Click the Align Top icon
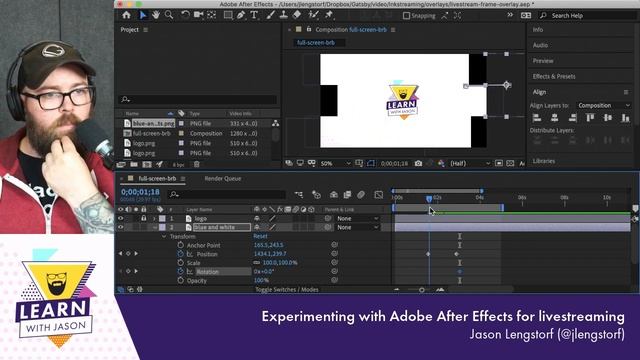 click(590, 118)
